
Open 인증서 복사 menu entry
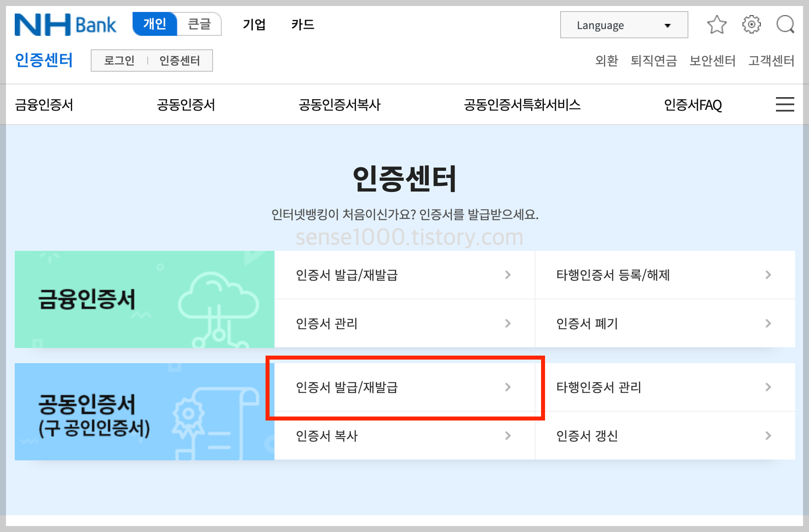(404, 436)
